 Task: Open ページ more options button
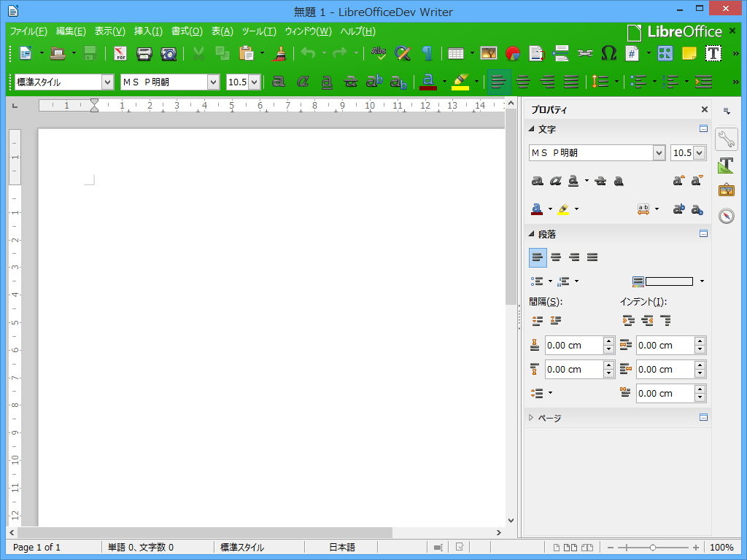coord(703,418)
